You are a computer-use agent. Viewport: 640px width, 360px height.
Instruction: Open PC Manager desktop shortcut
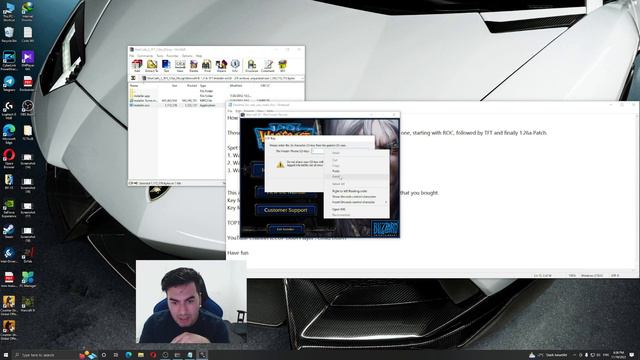pos(27,279)
